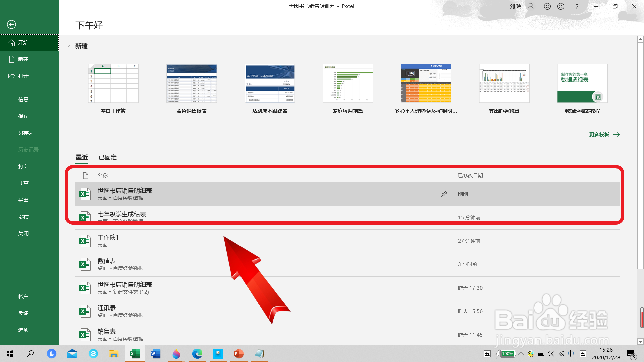This screenshot has width=644, height=362.
Task: Select 打开 in the left sidebar
Action: 29,76
